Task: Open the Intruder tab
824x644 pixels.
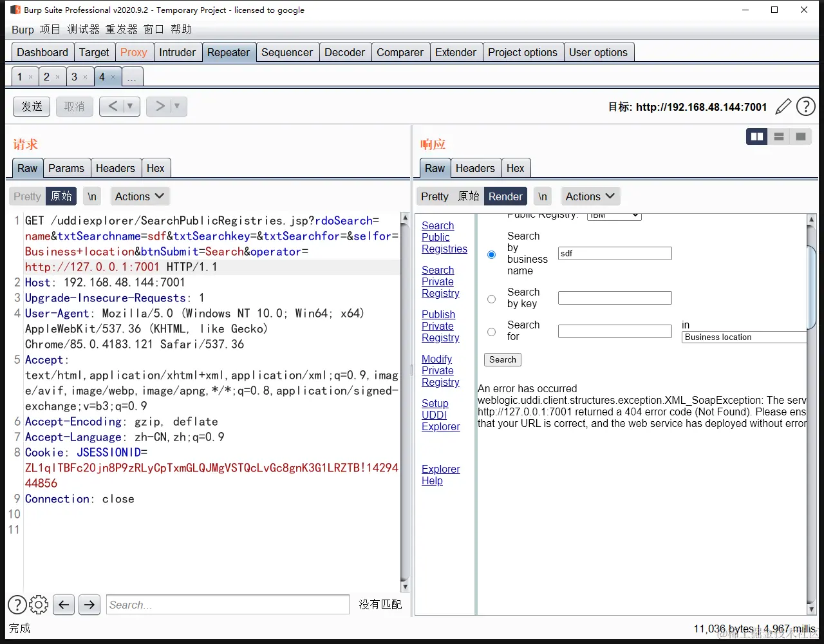Action: point(177,52)
